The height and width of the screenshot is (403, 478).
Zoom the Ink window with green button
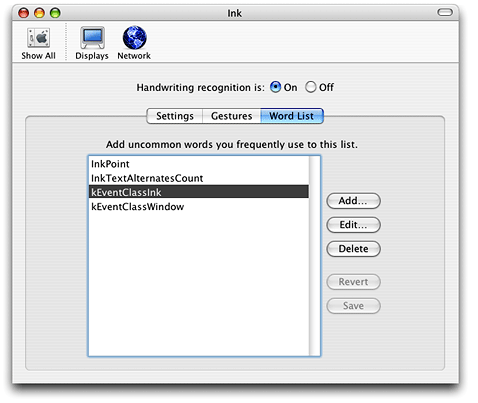pyautogui.click(x=55, y=13)
